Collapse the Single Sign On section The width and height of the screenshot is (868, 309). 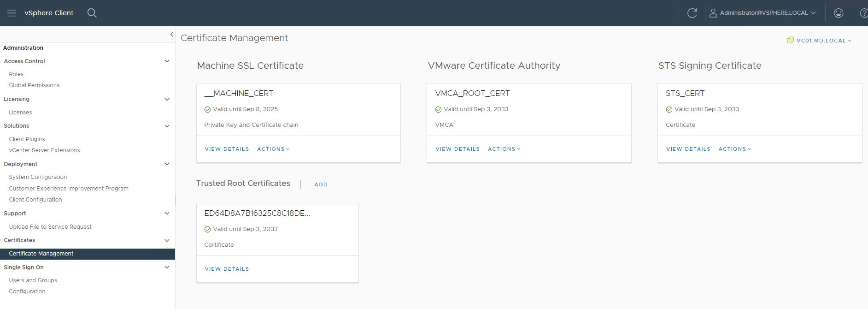pos(167,267)
